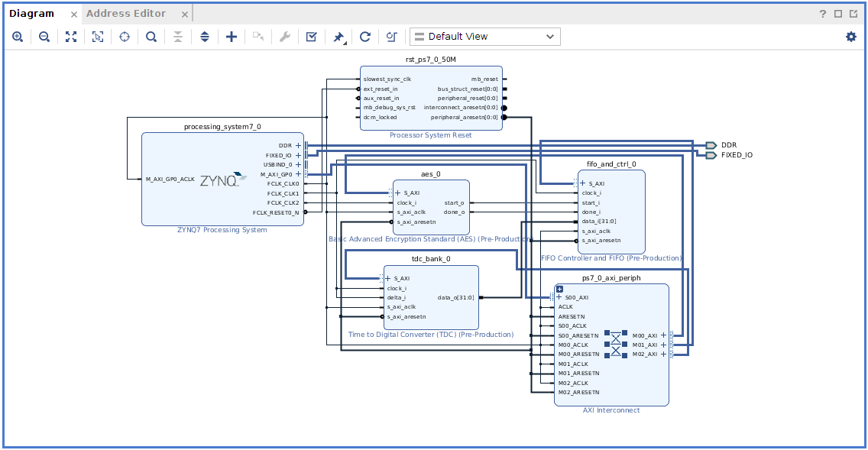Screen dimensions: 868x450
Task: Open the diagram settings gear
Action: pyautogui.click(x=851, y=37)
